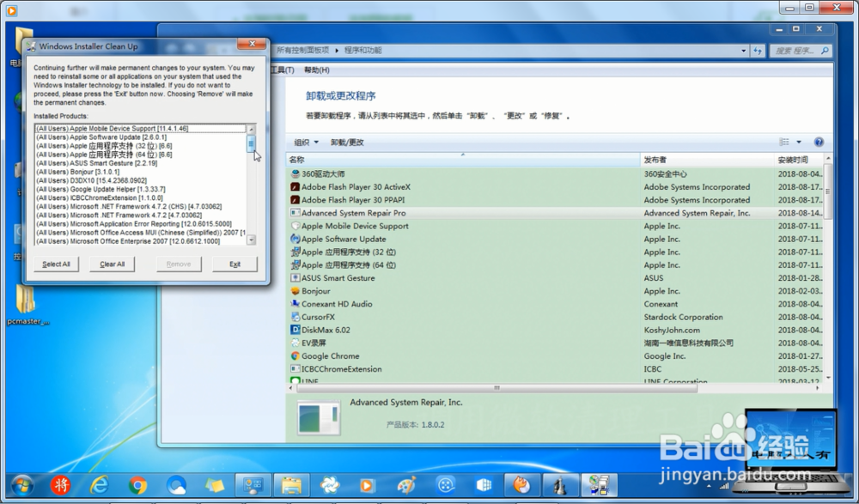Select ICBCChromeExtension [1.1.0.0] in Installed Products
Viewport: 859px width, 504px height.
(141, 197)
